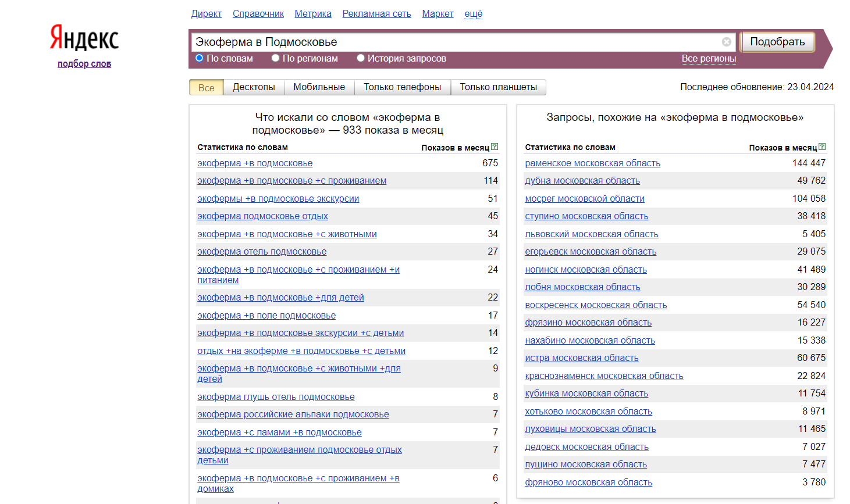
Task: Open help icon beside right 'Показов в месяц'
Action: coord(822,146)
